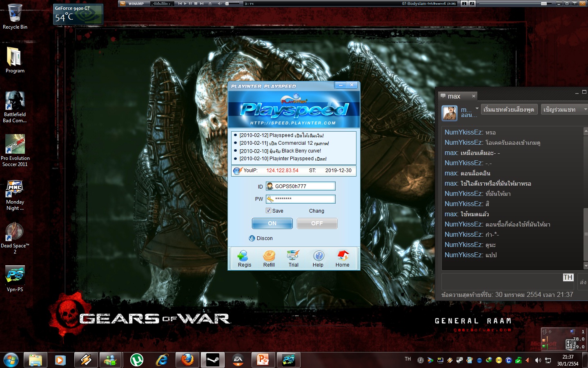Expand the invite to chat dropdown
Screen dimensions: 588x368
[x=585, y=110]
